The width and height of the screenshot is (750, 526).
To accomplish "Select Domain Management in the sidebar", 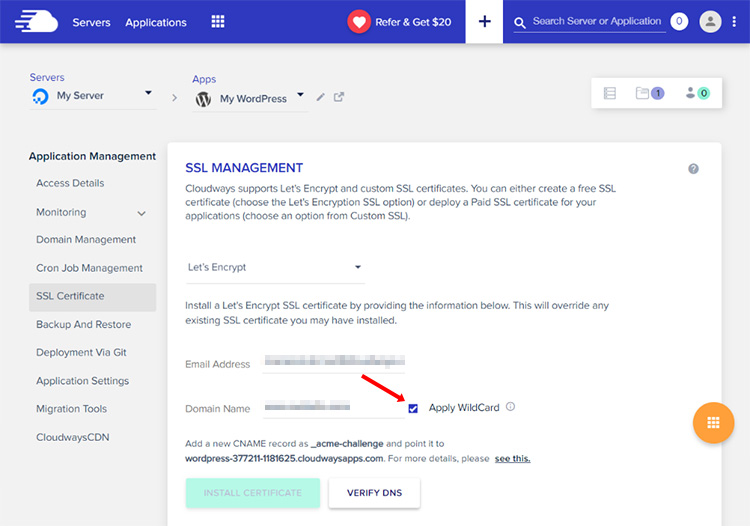I will [86, 240].
